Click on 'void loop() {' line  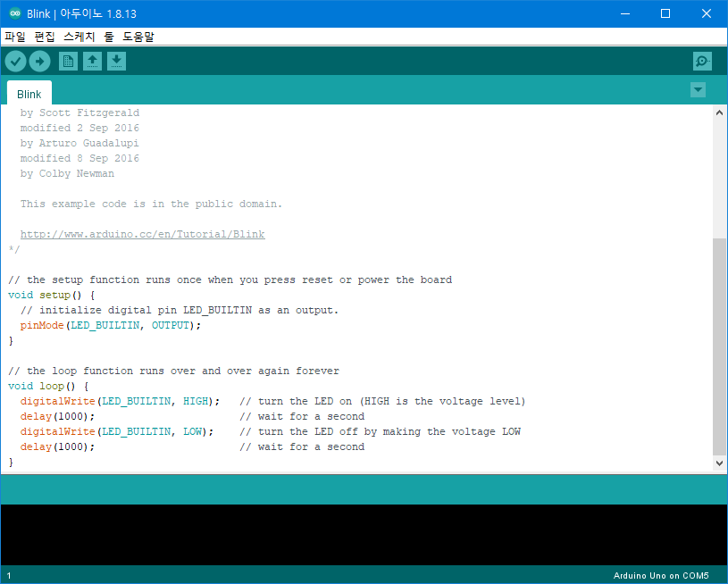coord(48,386)
